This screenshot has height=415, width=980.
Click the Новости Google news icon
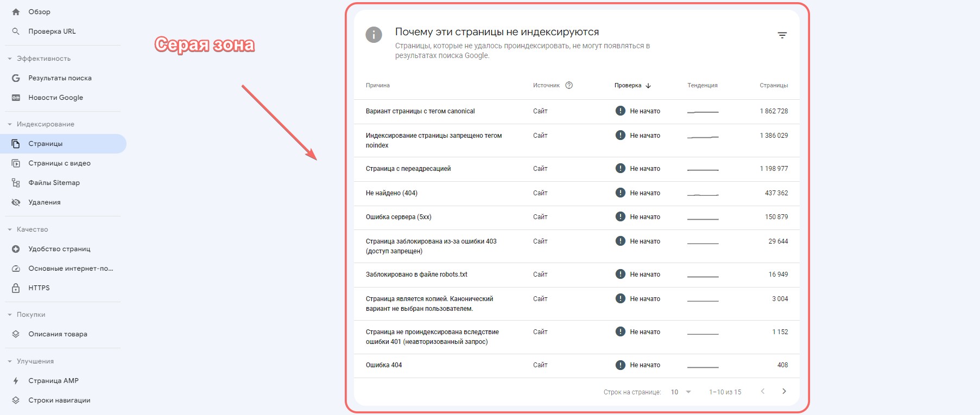[x=16, y=98]
